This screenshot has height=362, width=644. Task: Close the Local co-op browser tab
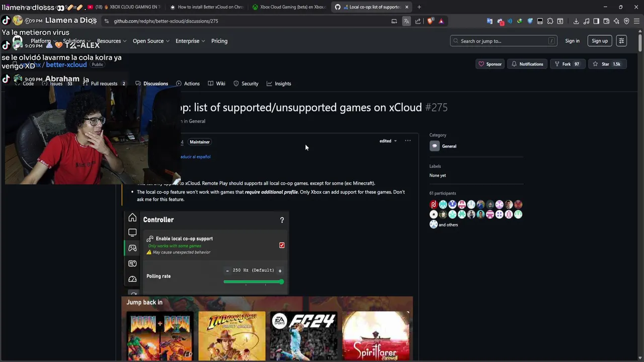click(407, 7)
